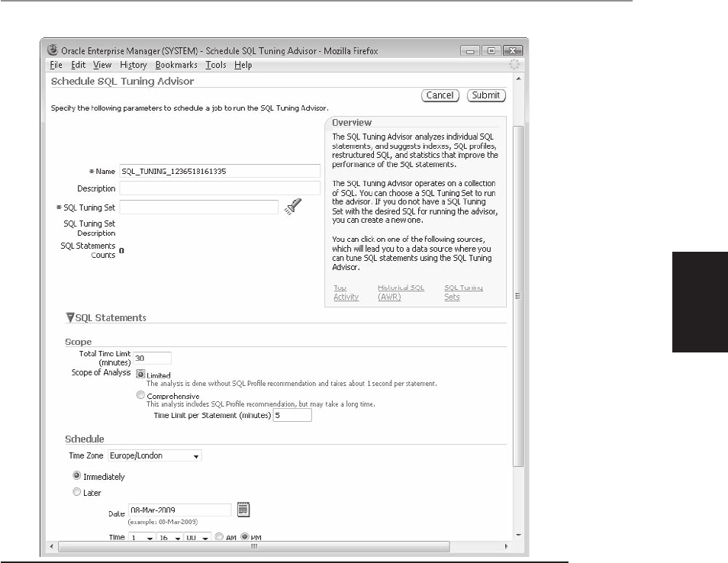Select the AM time radio button
The width and height of the screenshot is (728, 563).
tap(219, 536)
